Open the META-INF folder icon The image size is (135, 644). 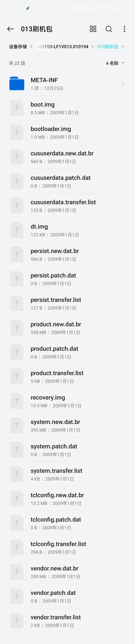17,84
